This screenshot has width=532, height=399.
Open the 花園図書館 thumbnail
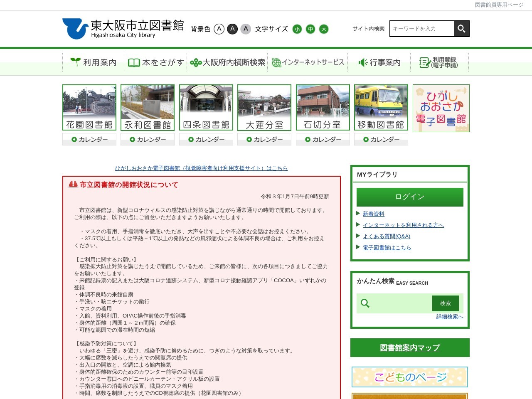89,108
